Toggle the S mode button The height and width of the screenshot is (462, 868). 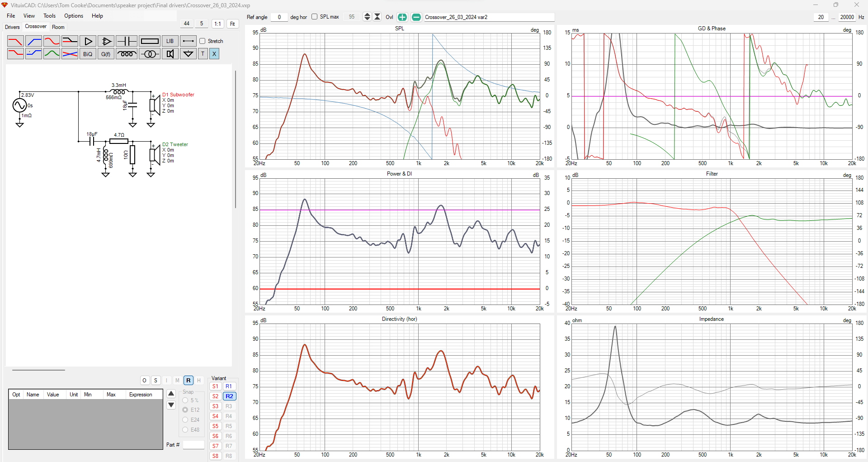click(x=156, y=381)
